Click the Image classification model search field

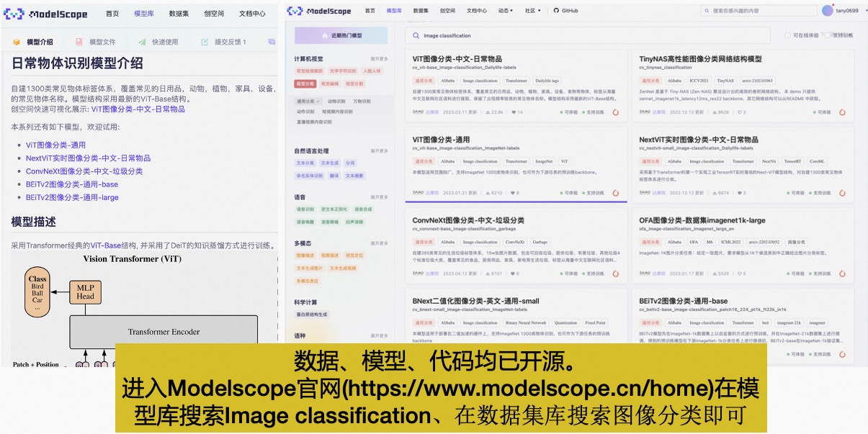(x=588, y=35)
